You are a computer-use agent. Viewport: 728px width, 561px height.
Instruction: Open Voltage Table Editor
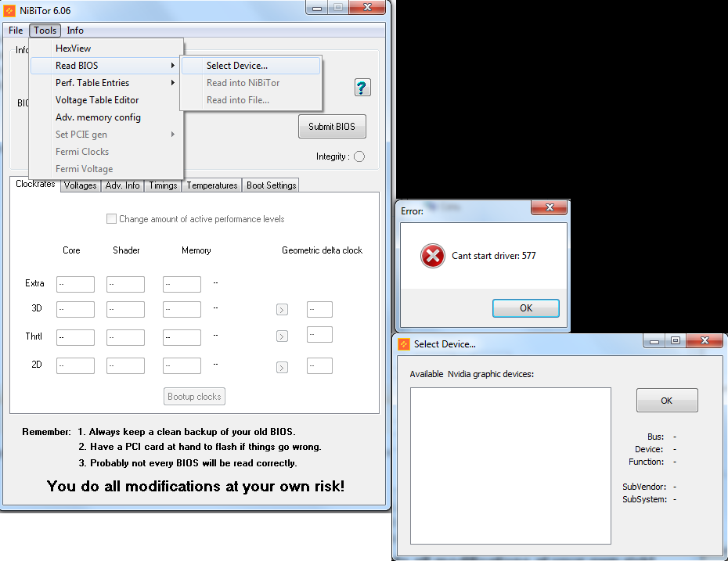click(x=106, y=100)
